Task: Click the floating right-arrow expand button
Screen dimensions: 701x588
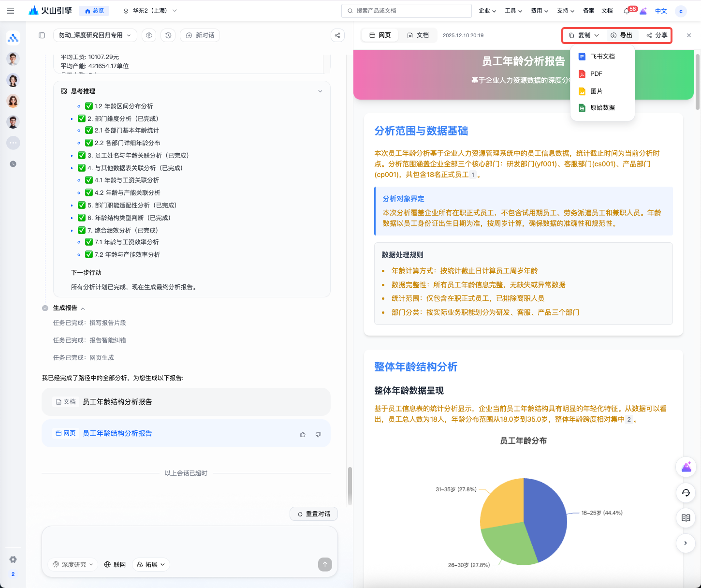Action: (686, 543)
